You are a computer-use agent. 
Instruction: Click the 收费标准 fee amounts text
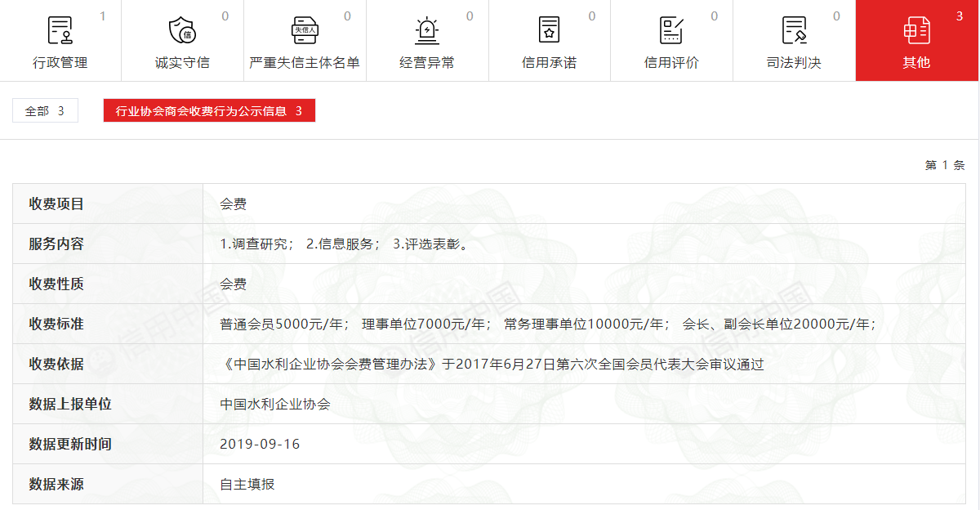click(547, 324)
